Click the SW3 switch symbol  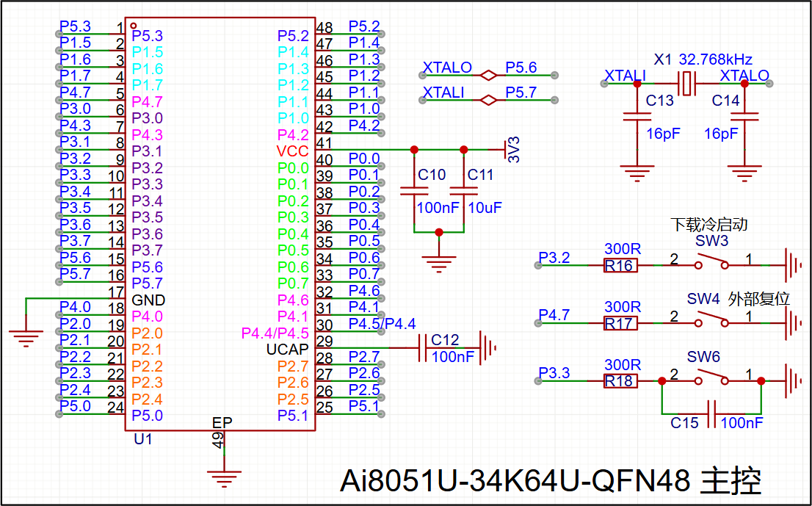[x=712, y=261]
